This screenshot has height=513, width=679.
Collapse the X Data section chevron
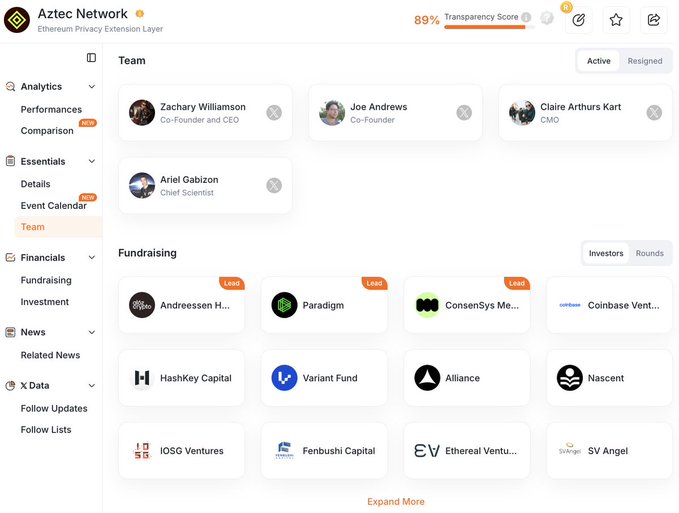point(92,386)
